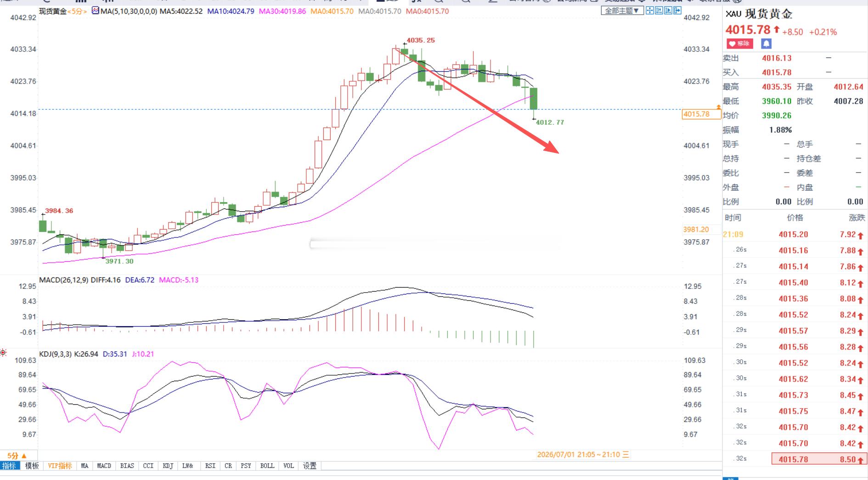Click the <5分> period label in chart header

[x=77, y=11]
